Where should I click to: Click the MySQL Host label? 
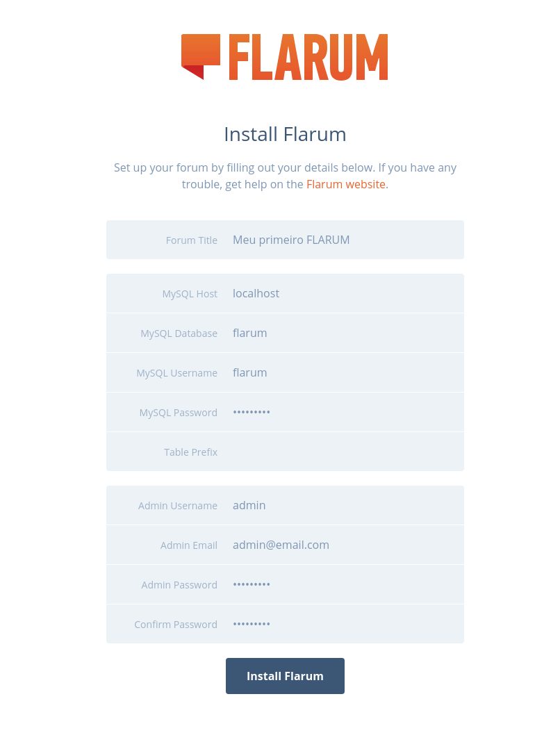click(190, 294)
